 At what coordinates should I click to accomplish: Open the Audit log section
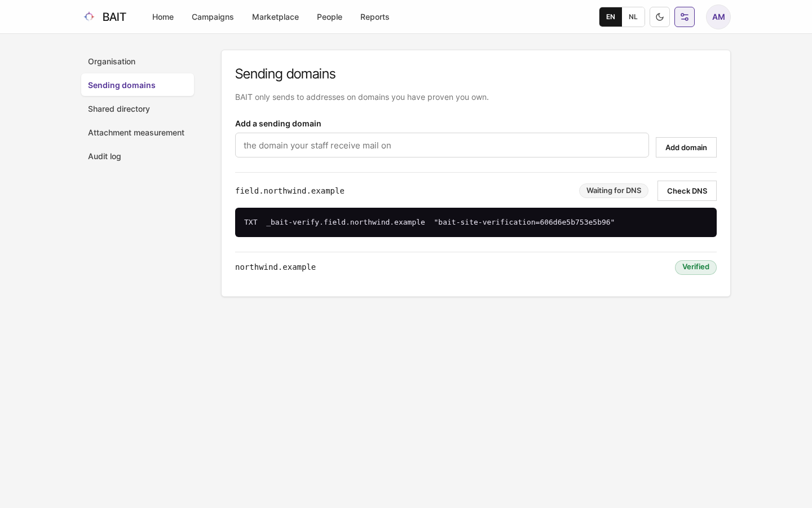tap(138, 156)
